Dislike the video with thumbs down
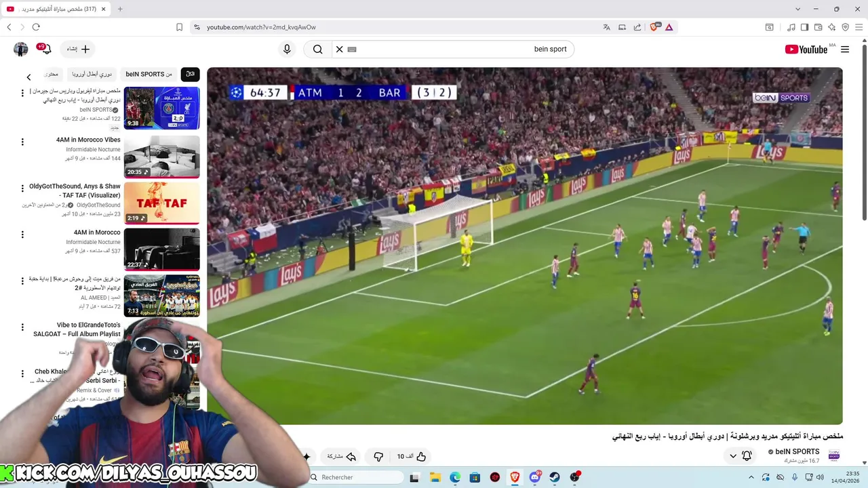The image size is (868, 488). [378, 456]
